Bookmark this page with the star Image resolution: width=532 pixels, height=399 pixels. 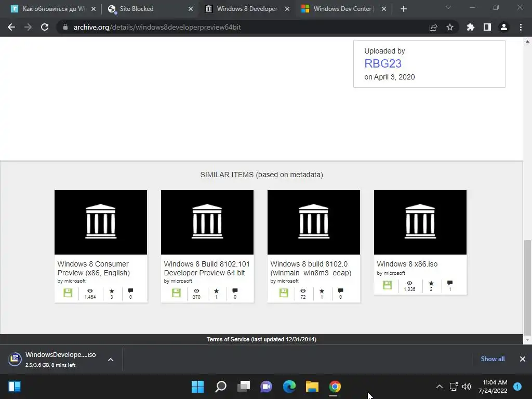tap(450, 27)
